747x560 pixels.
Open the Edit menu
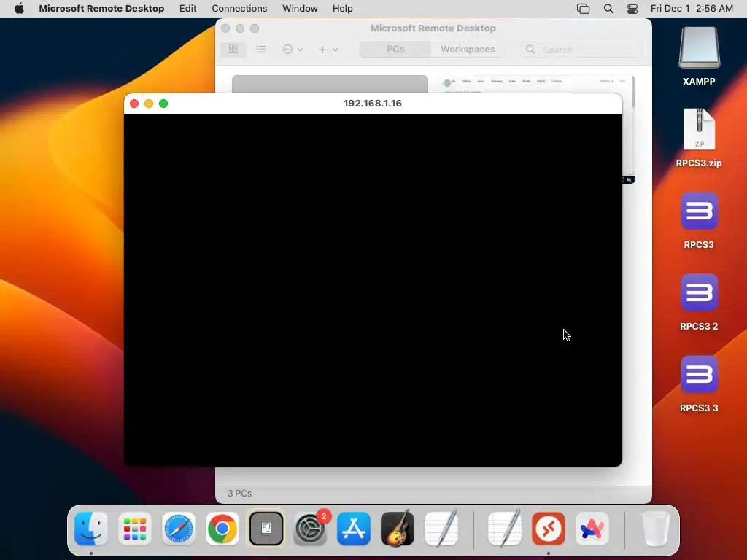[187, 9]
